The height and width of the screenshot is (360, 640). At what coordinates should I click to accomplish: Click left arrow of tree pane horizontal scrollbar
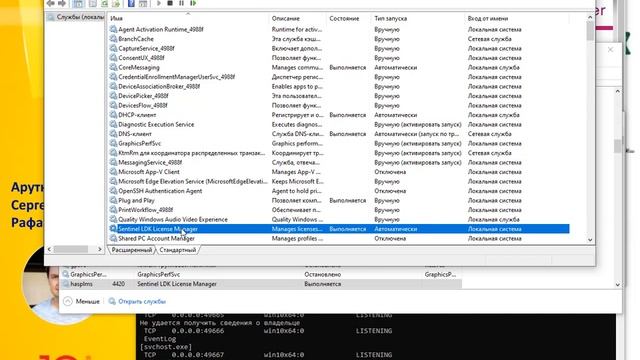49,249
